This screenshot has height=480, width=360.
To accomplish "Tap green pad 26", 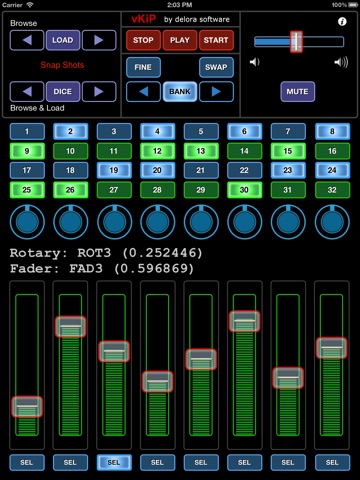I will point(70,190).
